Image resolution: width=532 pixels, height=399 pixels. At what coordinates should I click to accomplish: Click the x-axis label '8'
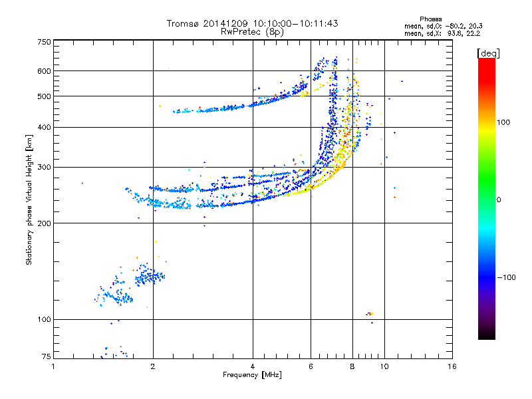[352, 366]
